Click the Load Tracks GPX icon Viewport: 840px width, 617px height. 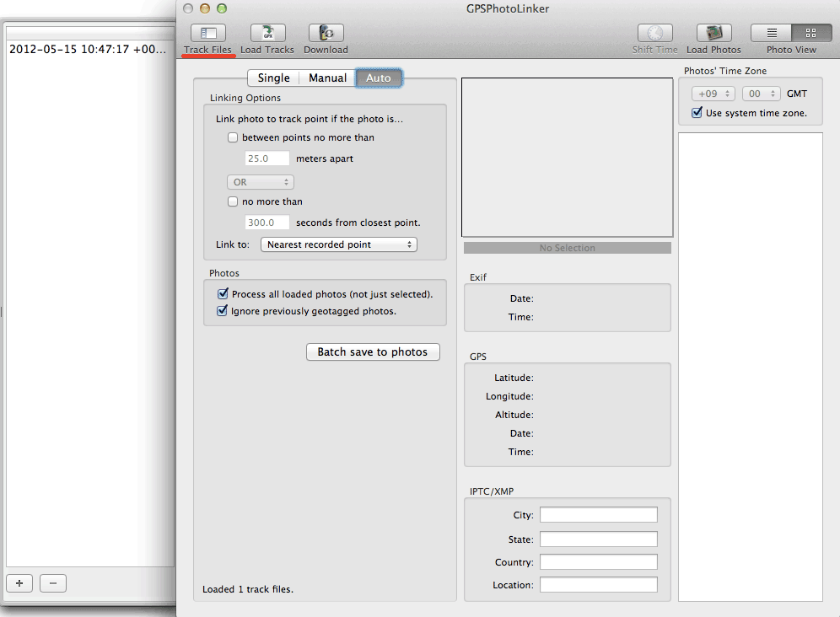coord(267,33)
